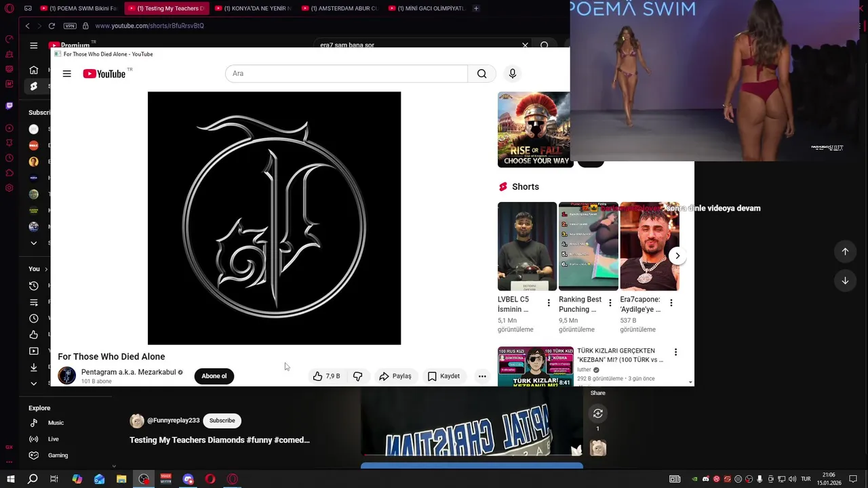The image size is (868, 488).
Task: Toggle the VPN badge in address bar
Action: 70,26
